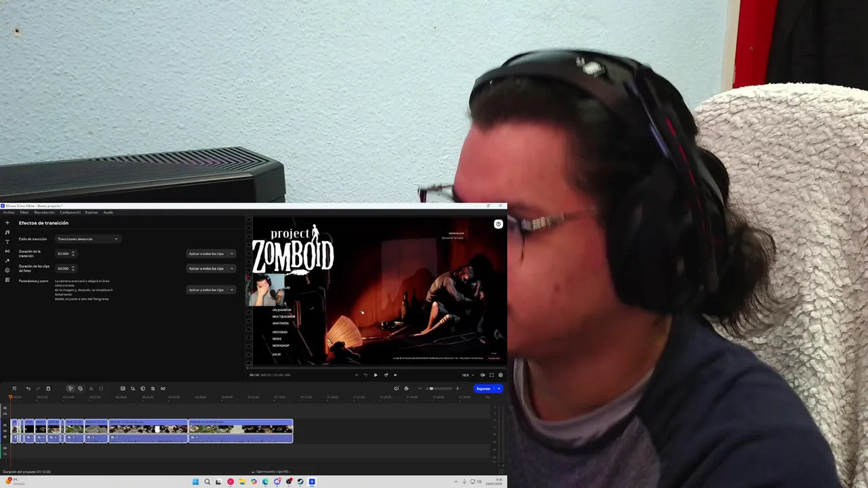Open the color adjustment icon in timeline toolbar
The width and height of the screenshot is (868, 488).
tap(142, 388)
